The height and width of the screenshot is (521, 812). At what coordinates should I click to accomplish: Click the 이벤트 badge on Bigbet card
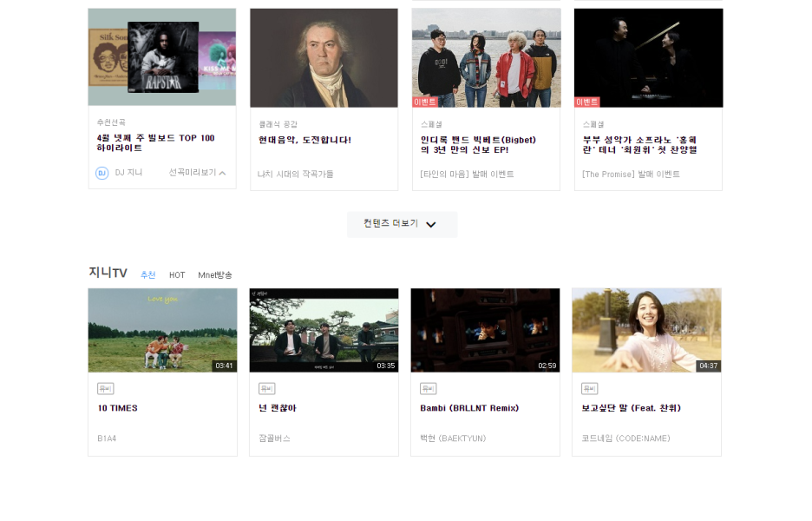pos(424,102)
